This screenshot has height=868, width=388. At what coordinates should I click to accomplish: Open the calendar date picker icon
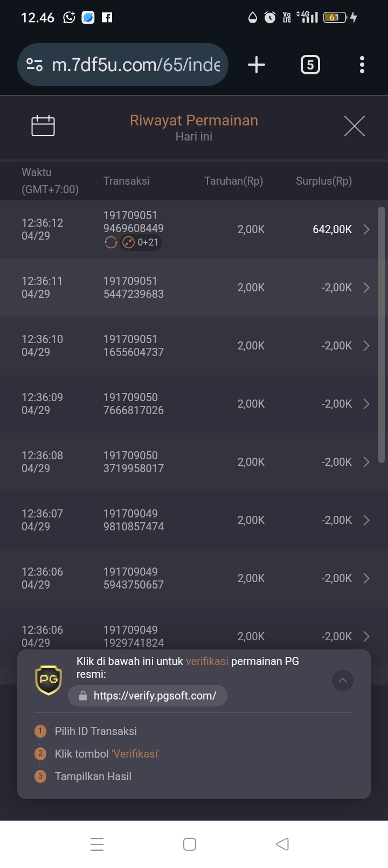pos(43,126)
